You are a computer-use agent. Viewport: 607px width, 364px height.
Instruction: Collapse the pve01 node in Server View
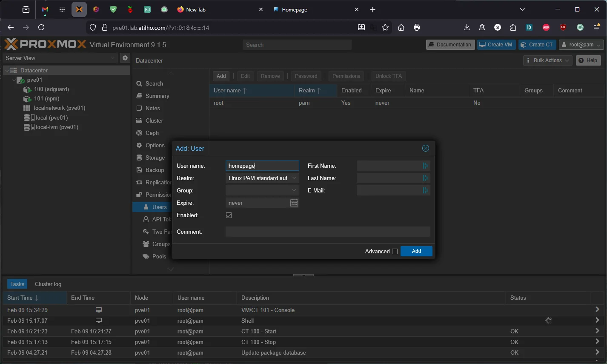[x=13, y=80]
